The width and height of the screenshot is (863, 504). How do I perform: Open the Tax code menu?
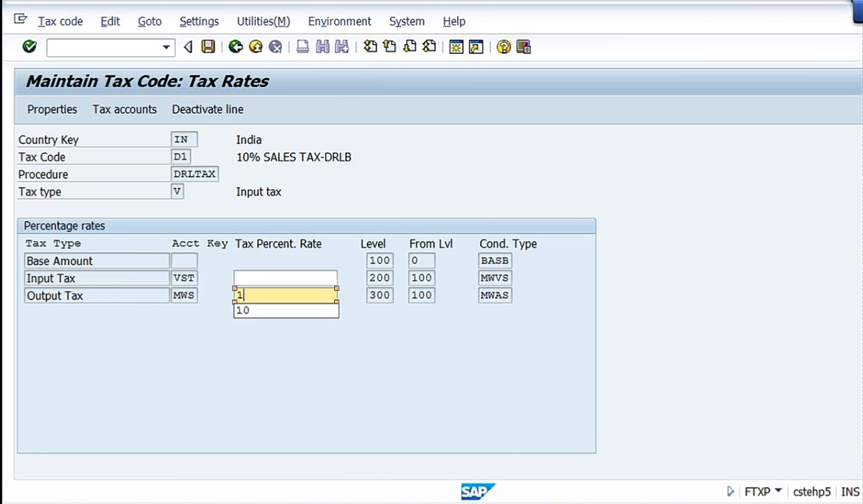point(60,21)
